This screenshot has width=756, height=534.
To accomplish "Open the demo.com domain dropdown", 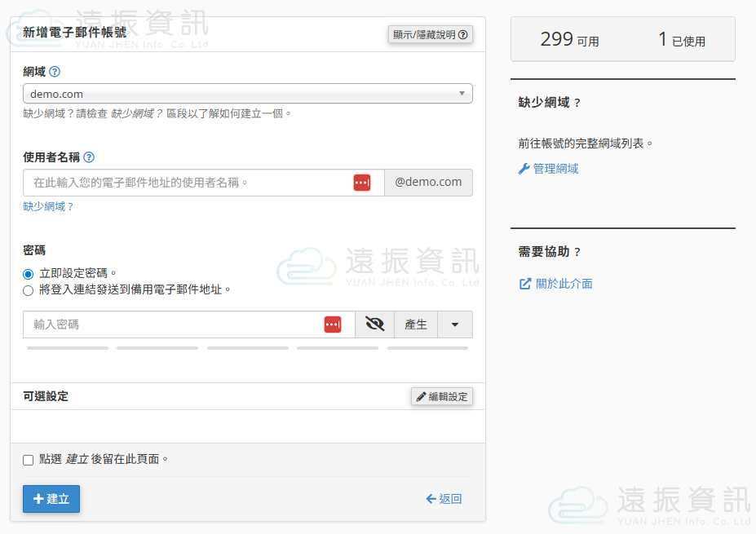I will [x=248, y=94].
